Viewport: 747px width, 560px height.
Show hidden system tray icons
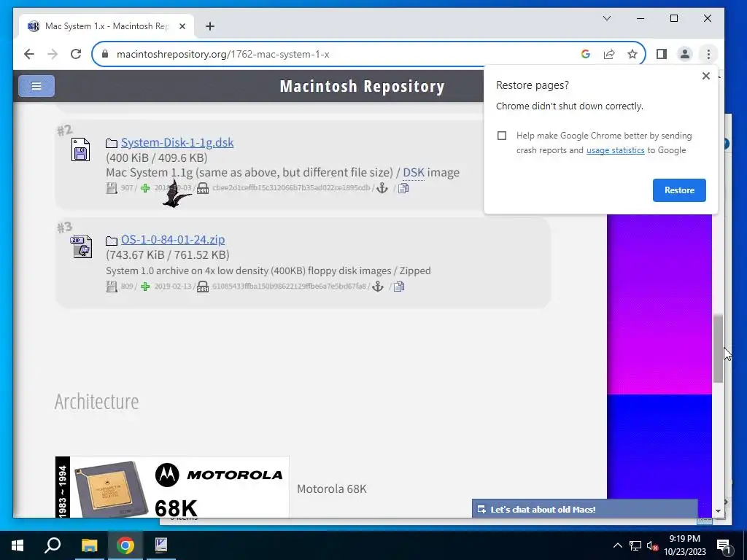click(617, 545)
